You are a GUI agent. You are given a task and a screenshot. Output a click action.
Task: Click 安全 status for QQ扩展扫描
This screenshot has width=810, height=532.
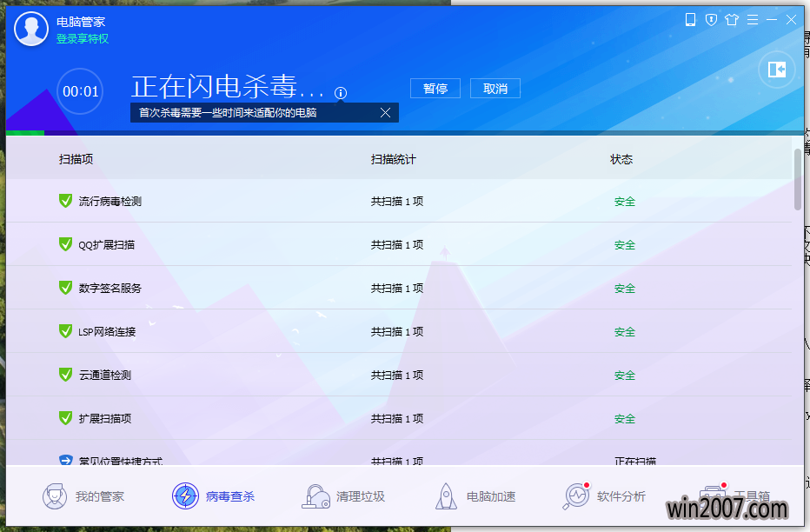(x=625, y=245)
